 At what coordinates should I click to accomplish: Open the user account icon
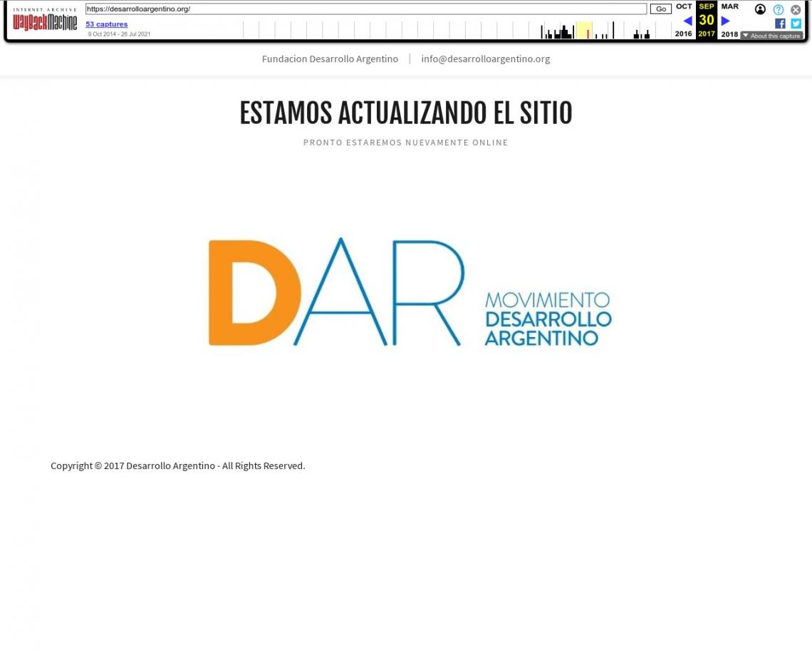click(760, 9)
